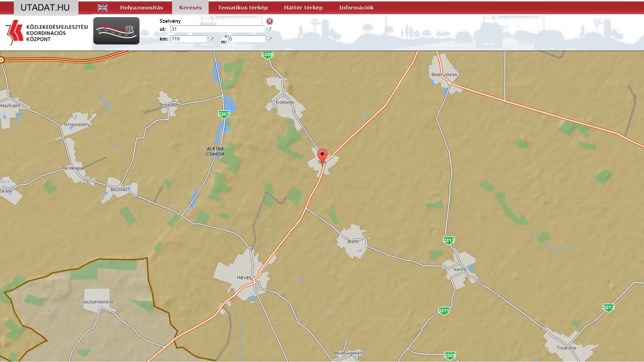
Task: Click the red location pin marker
Action: [322, 156]
